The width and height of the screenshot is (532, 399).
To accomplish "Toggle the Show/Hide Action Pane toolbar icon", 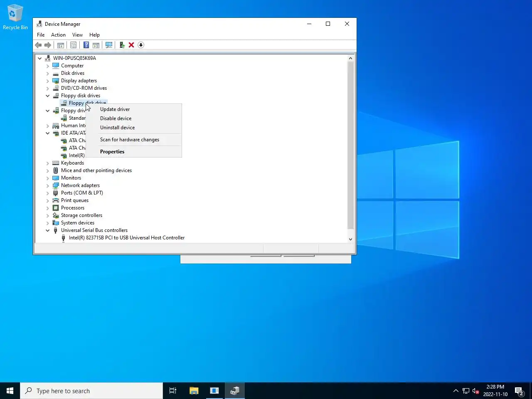I will click(x=96, y=45).
